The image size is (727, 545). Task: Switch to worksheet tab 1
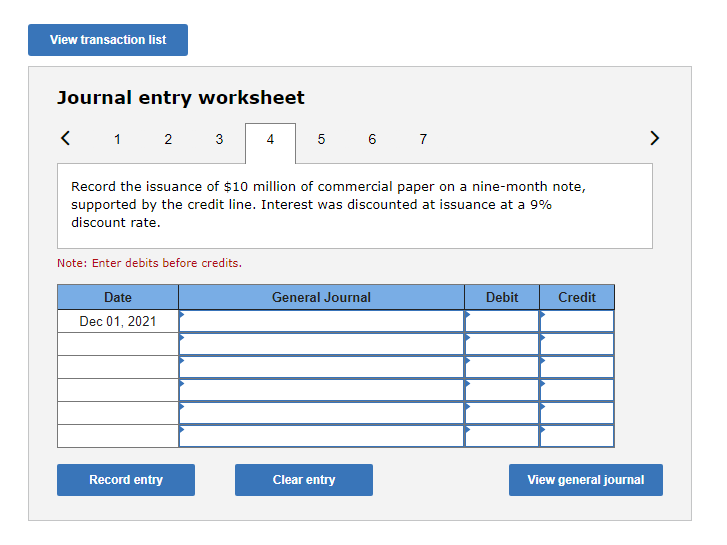click(117, 139)
